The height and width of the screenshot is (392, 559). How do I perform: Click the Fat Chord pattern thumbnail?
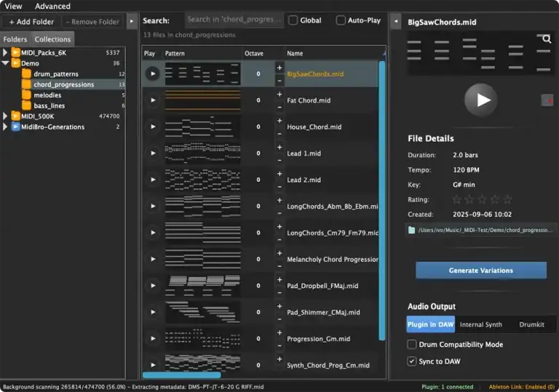point(202,100)
